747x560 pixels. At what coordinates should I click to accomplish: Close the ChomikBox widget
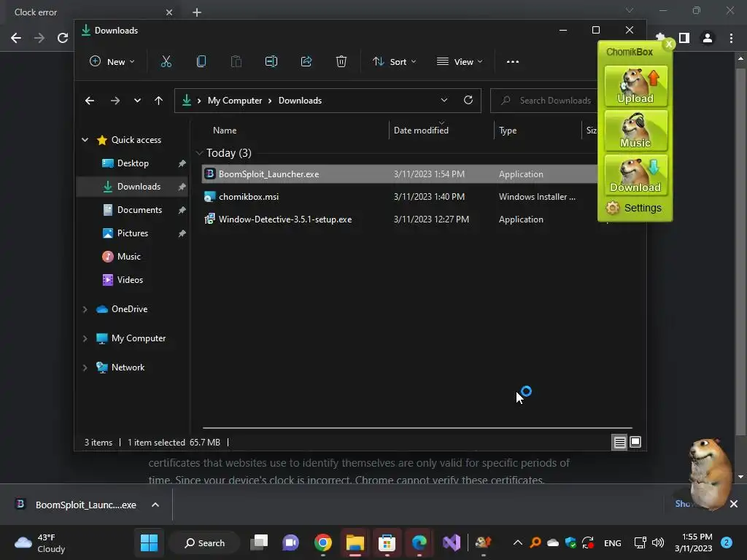click(669, 44)
